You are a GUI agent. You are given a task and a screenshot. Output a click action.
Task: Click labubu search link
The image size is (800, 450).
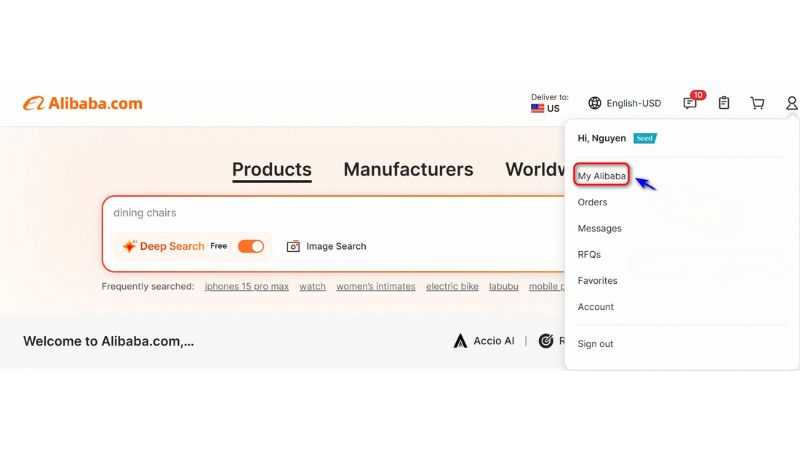504,287
